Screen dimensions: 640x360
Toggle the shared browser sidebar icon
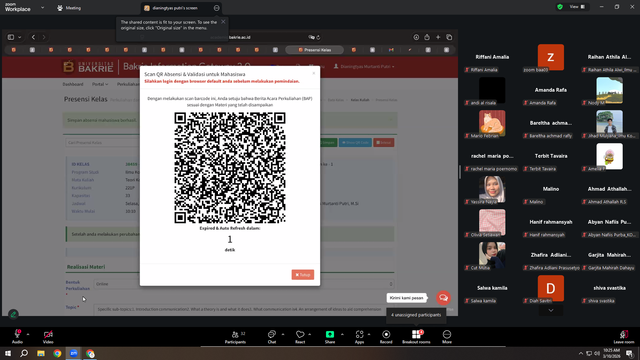coord(11,37)
